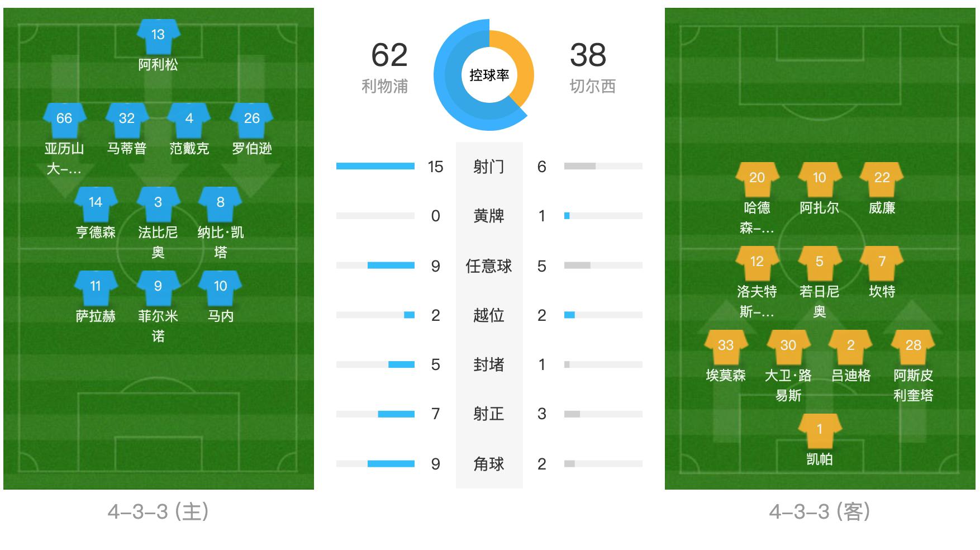Click the 黄牌 yellow card stat label
Screen dimensions: 980x550
(489, 216)
